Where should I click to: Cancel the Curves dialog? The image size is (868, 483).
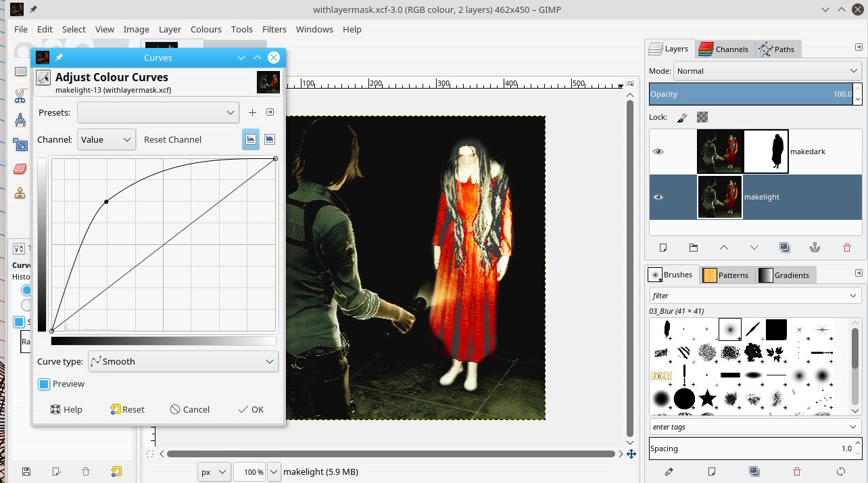click(x=190, y=409)
